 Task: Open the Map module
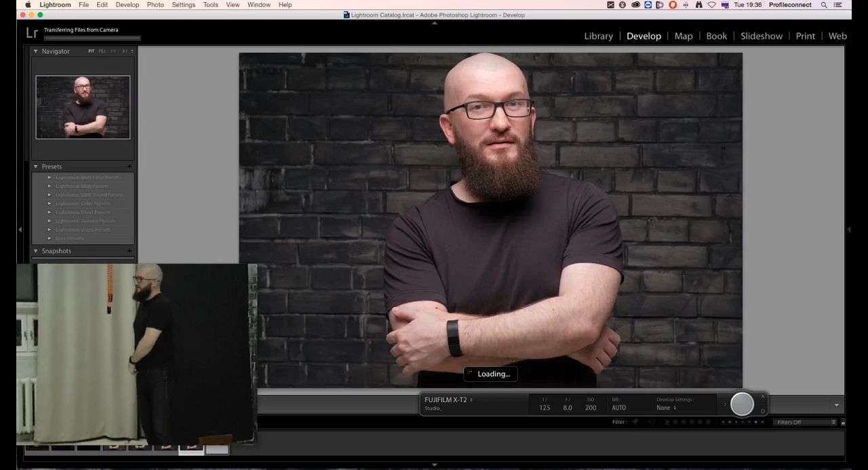(x=684, y=36)
